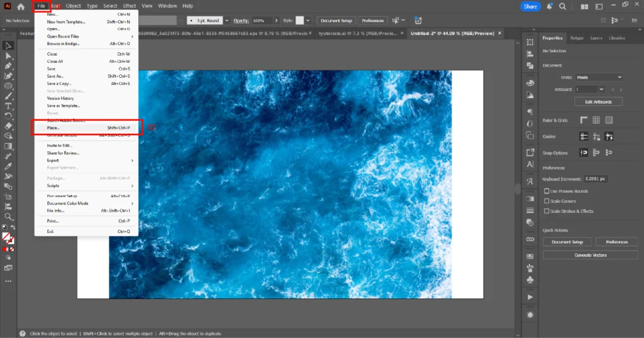Toggle Lock Guides icon
Viewport: 644px width, 338px height.
tap(596, 136)
